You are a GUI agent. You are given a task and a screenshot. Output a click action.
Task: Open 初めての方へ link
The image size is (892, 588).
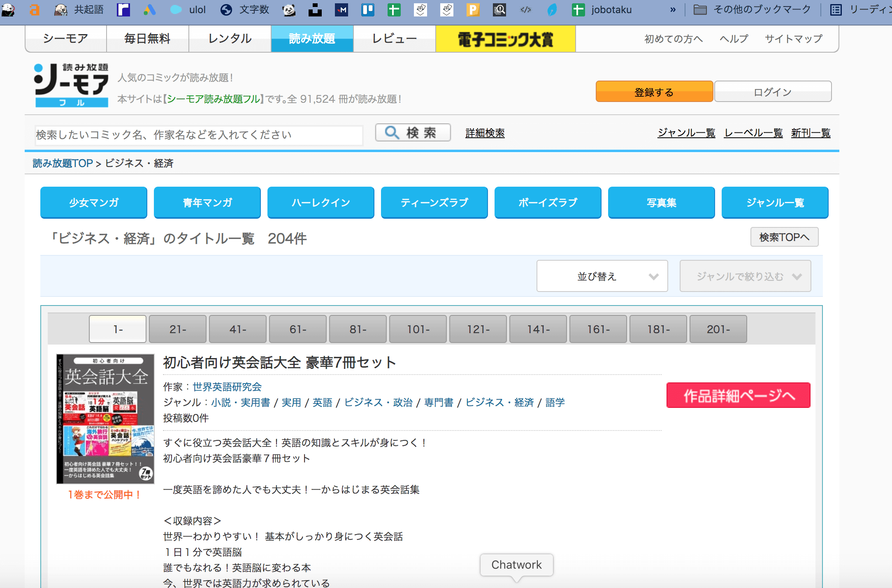(674, 39)
